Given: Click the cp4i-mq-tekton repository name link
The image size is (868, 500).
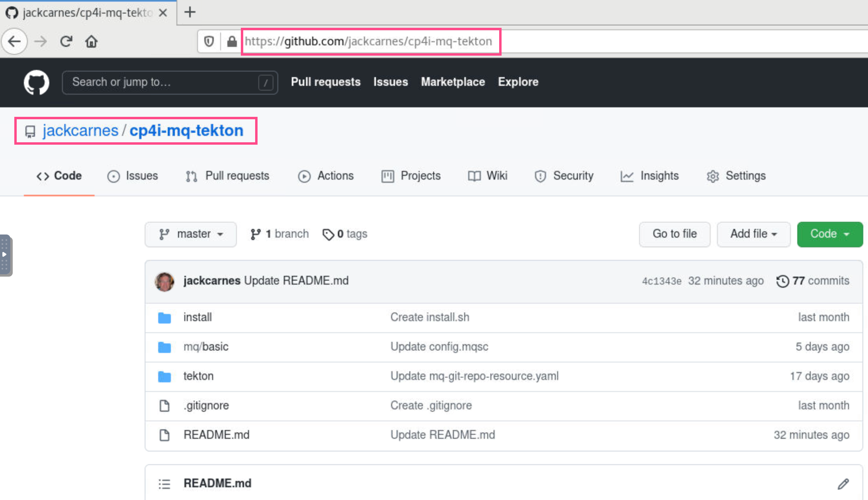Looking at the screenshot, I should click(186, 131).
